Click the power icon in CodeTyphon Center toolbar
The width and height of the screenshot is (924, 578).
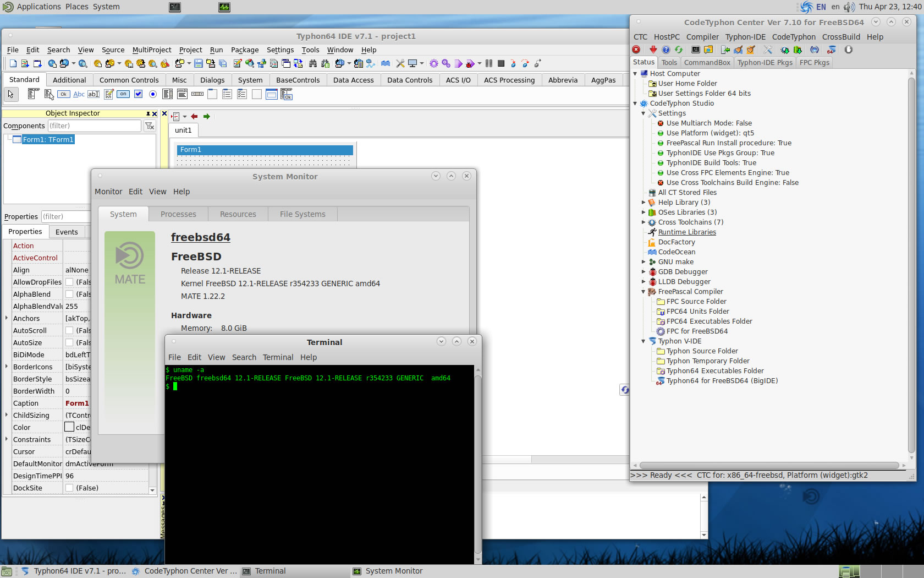(849, 50)
